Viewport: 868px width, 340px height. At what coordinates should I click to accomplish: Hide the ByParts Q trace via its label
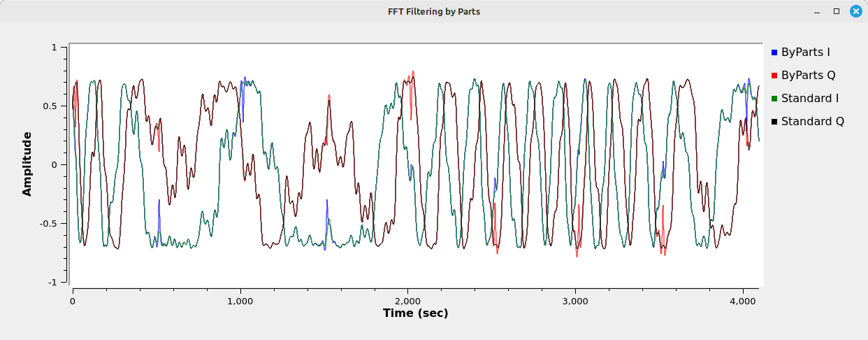point(808,75)
